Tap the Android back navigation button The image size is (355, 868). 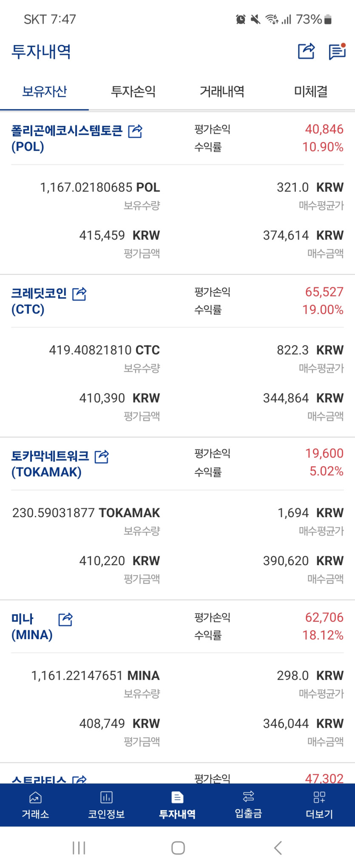278,848
